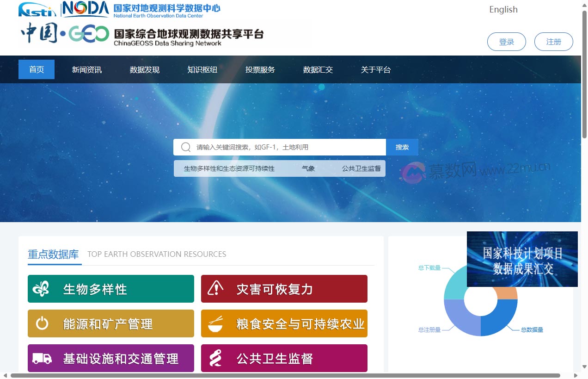Click the 登录 button
Viewport: 588px width, 379px height.
[x=507, y=42]
